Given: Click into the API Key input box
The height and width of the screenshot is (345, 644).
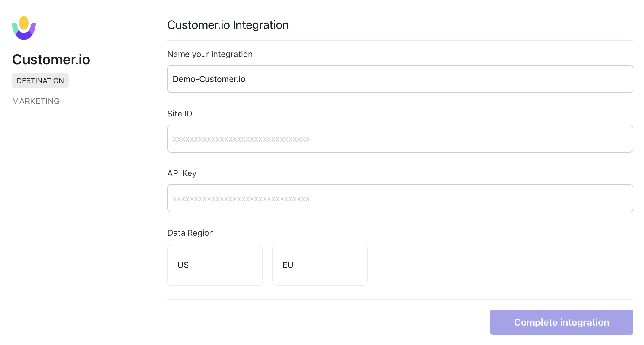Looking at the screenshot, I should tap(400, 198).
